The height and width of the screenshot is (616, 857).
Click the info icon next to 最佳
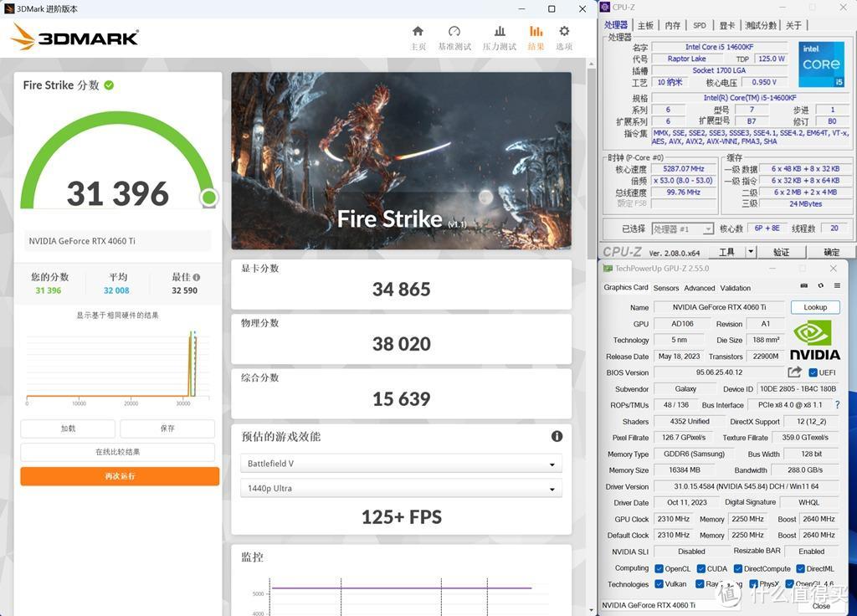[x=196, y=277]
